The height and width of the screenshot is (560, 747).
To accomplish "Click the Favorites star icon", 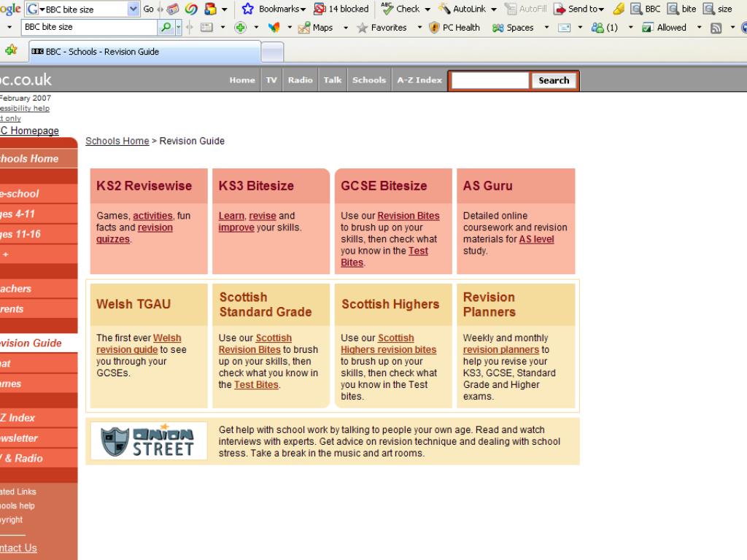I will tap(362, 28).
